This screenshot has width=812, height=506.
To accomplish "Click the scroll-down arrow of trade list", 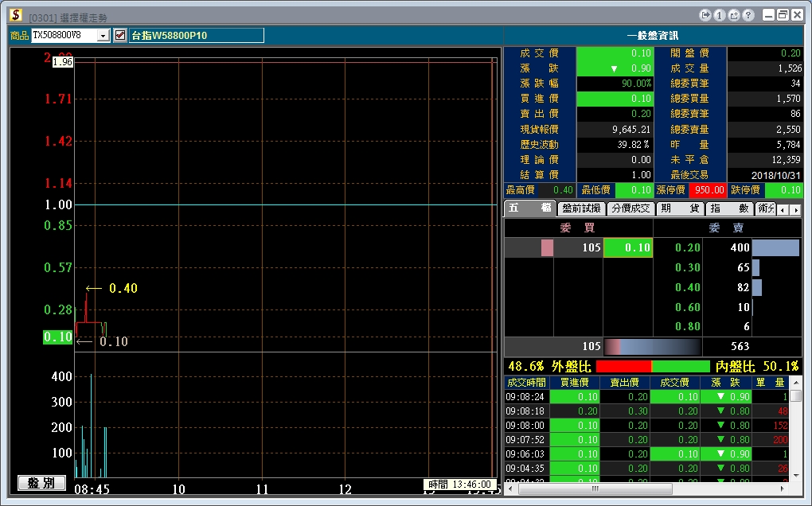I will pos(796,475).
